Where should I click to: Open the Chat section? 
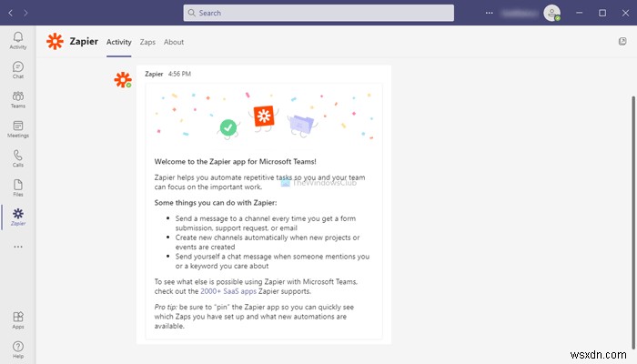18,70
